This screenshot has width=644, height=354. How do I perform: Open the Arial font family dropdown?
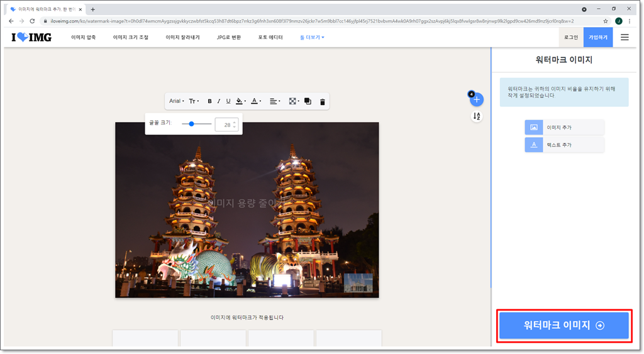pos(177,101)
